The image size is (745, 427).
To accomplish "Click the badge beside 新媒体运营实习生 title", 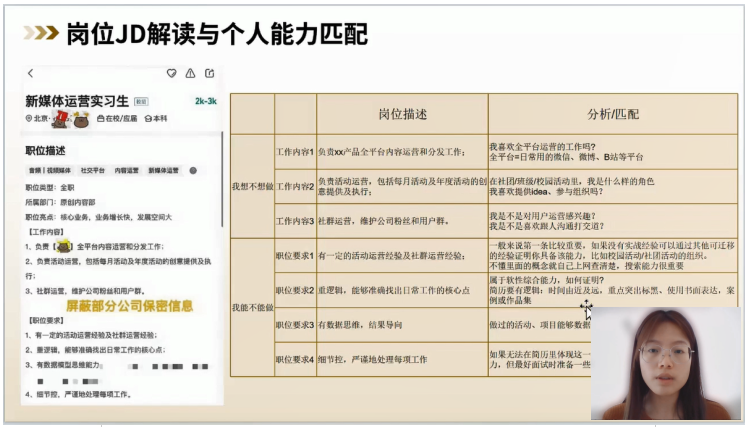I will tap(141, 101).
